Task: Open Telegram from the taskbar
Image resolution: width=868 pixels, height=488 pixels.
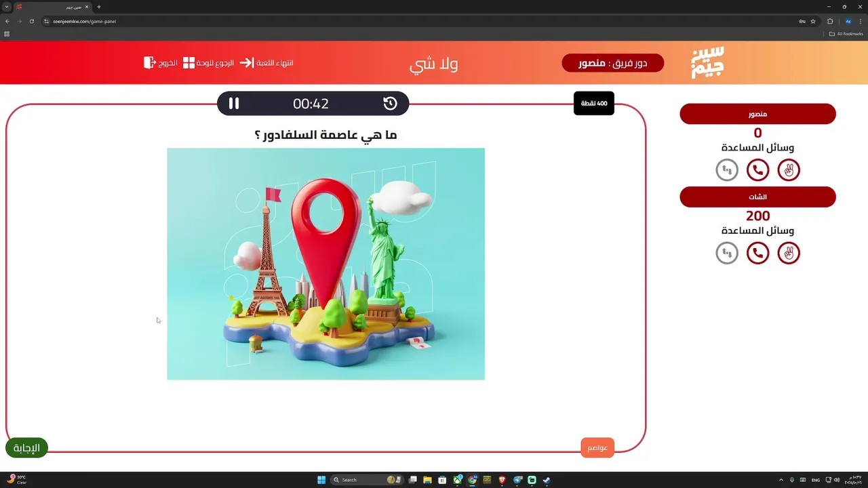Action: 517,480
